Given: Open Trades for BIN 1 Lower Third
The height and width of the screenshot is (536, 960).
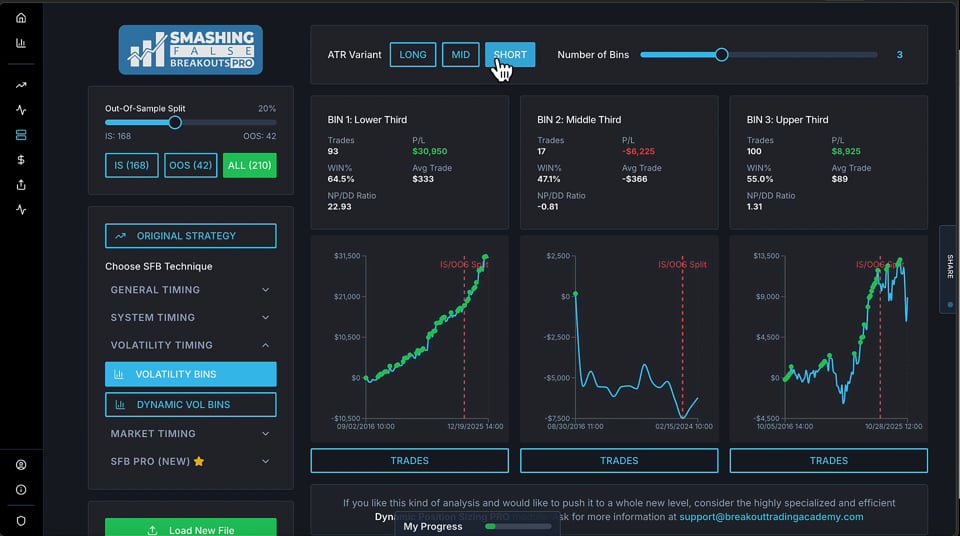Looking at the screenshot, I should click(x=410, y=461).
